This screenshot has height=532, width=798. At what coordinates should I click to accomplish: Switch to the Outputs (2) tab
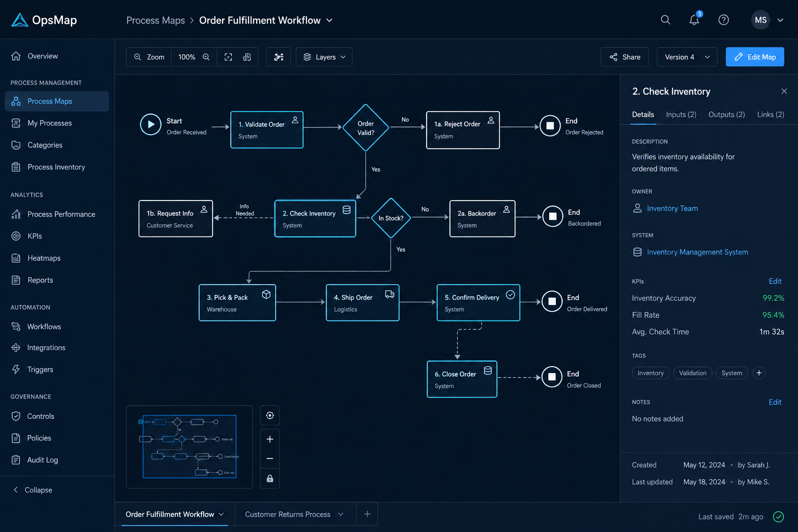(x=726, y=114)
